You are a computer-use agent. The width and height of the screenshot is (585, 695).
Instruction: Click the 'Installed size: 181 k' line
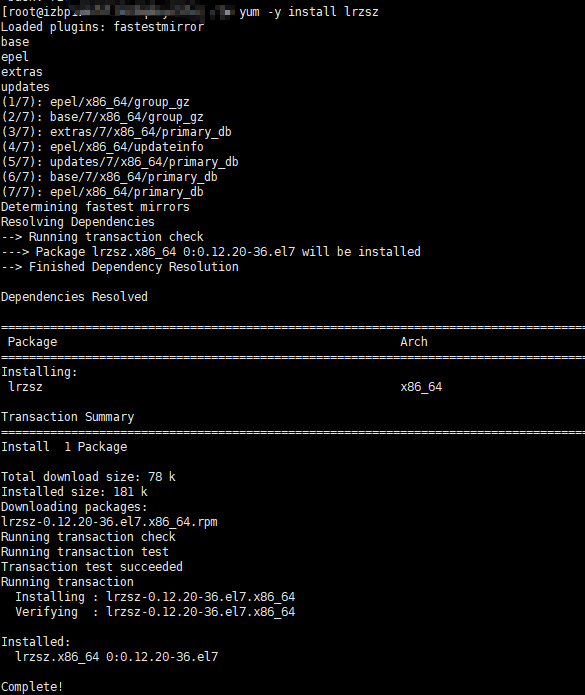[x=74, y=492]
